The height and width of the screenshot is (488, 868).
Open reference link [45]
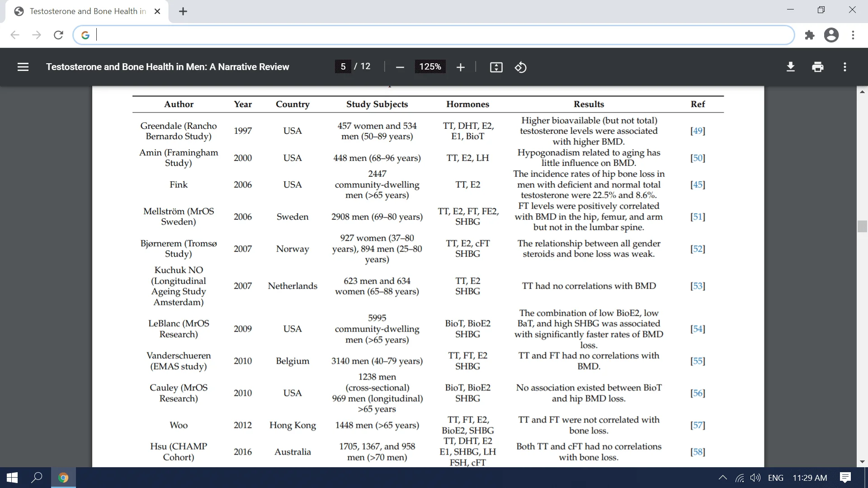[x=698, y=184]
